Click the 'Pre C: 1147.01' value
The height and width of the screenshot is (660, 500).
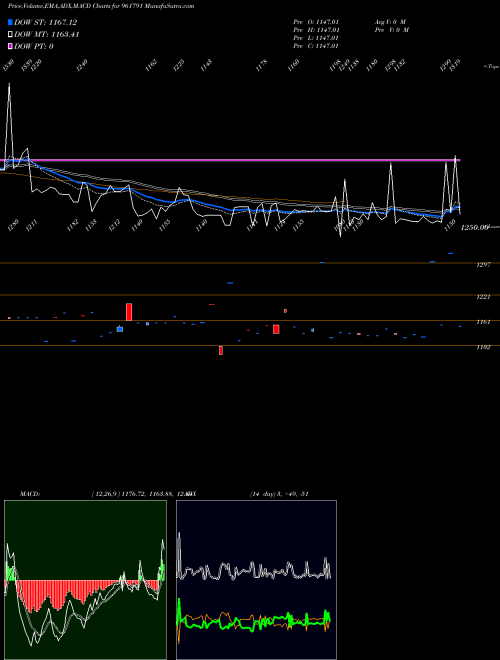coord(316,46)
